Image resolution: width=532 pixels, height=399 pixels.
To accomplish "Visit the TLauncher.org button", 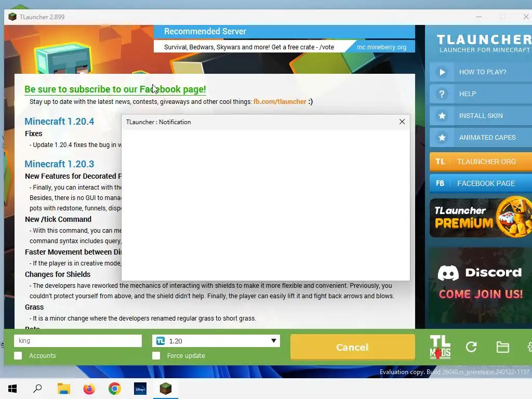I will (x=481, y=162).
